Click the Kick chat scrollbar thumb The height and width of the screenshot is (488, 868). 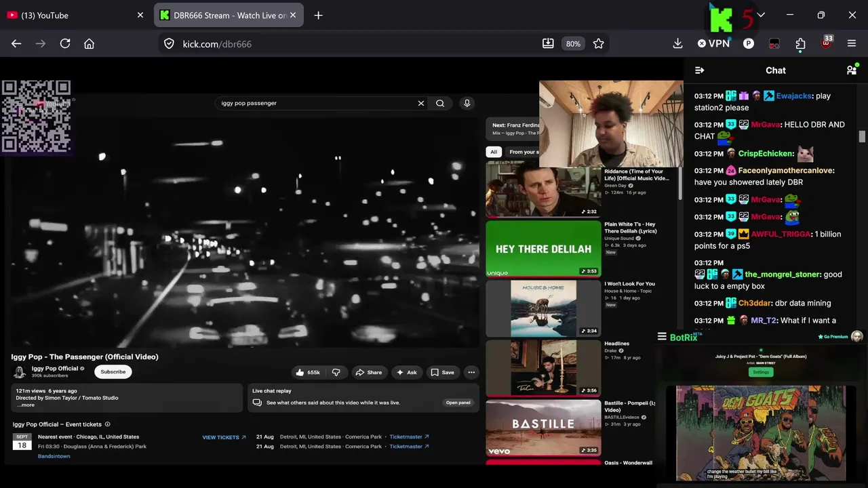[862, 137]
